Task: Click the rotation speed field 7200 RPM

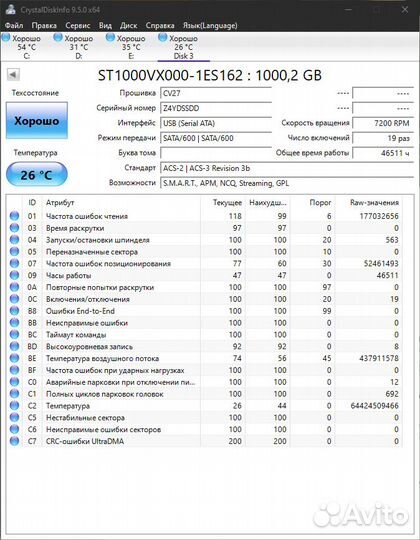Action: click(x=383, y=123)
